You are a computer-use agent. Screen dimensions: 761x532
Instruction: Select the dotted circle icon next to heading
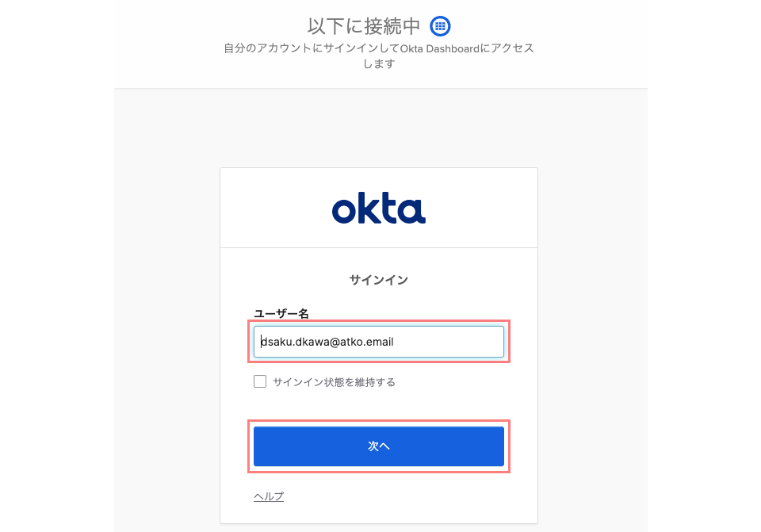point(440,25)
